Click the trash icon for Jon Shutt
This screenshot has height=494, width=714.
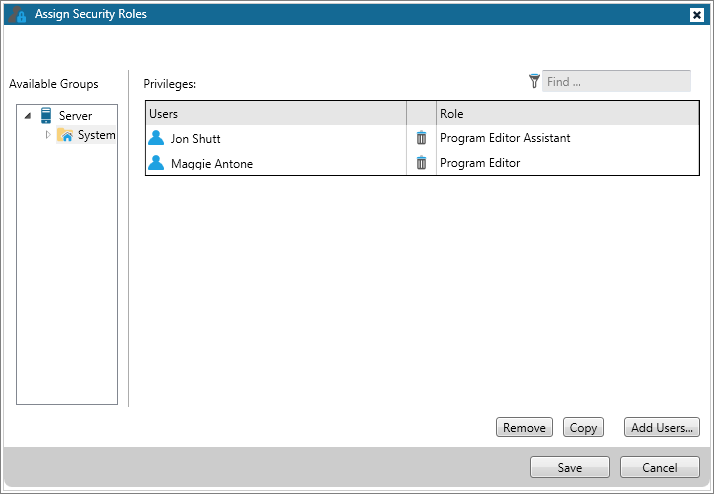(421, 138)
